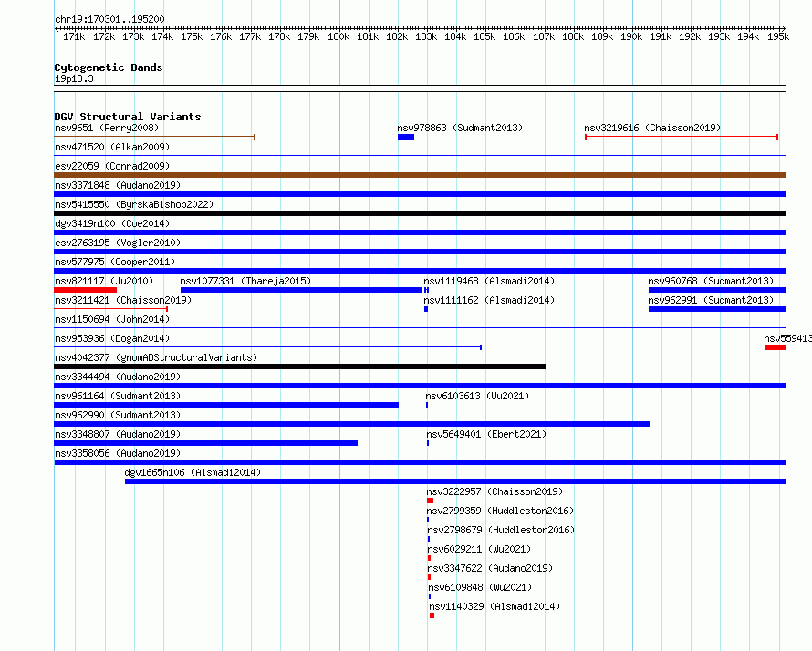Select the red bar under the cut-off nsv559413 label
This screenshot has width=812, height=651.
pyautogui.click(x=776, y=347)
